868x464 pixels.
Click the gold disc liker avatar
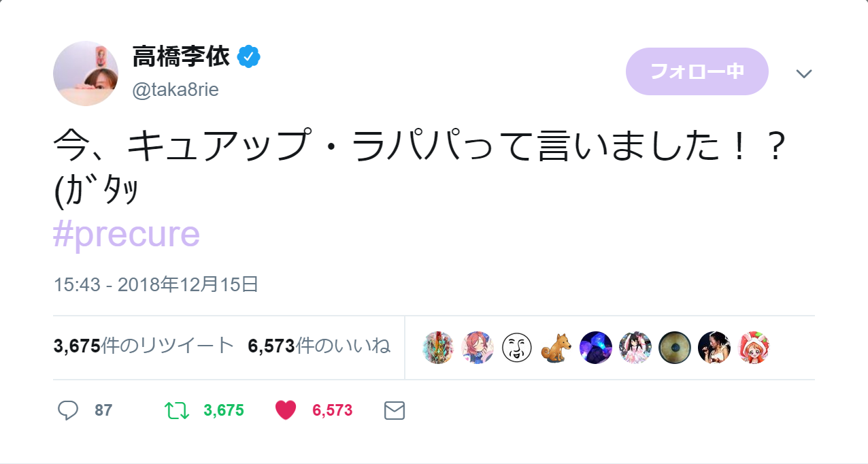(675, 348)
